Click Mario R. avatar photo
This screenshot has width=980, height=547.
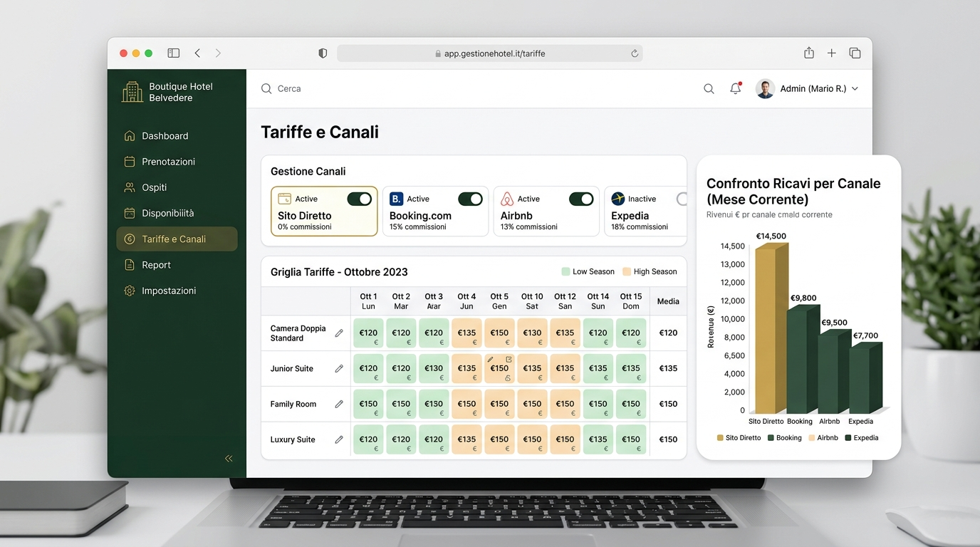765,89
